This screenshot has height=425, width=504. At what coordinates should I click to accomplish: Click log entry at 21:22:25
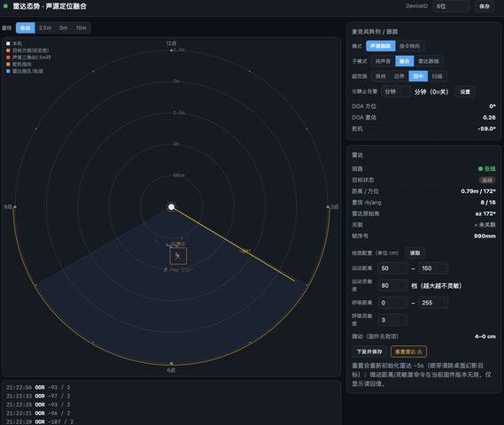pos(38,405)
